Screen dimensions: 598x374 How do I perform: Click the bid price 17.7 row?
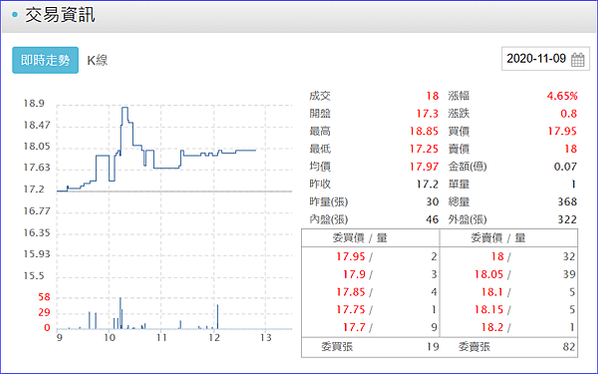click(370, 327)
